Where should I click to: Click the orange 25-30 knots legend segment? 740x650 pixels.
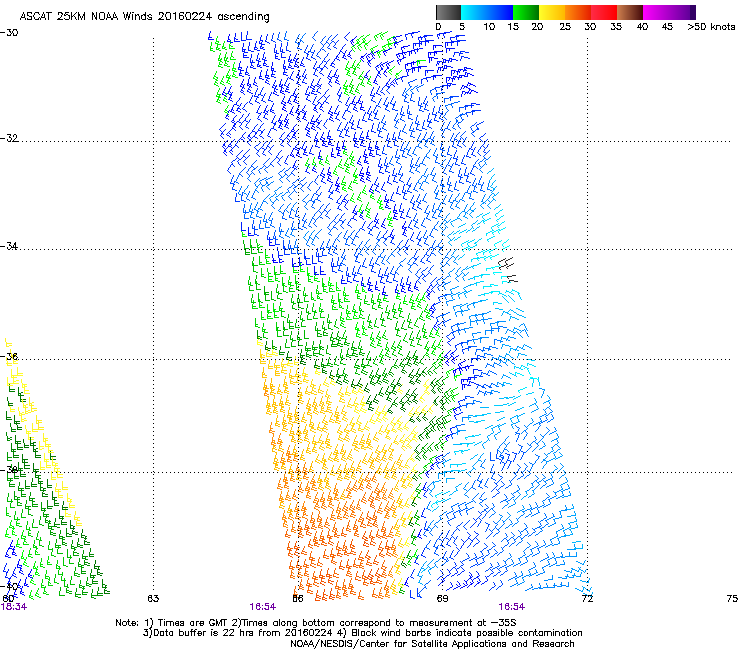[578, 12]
